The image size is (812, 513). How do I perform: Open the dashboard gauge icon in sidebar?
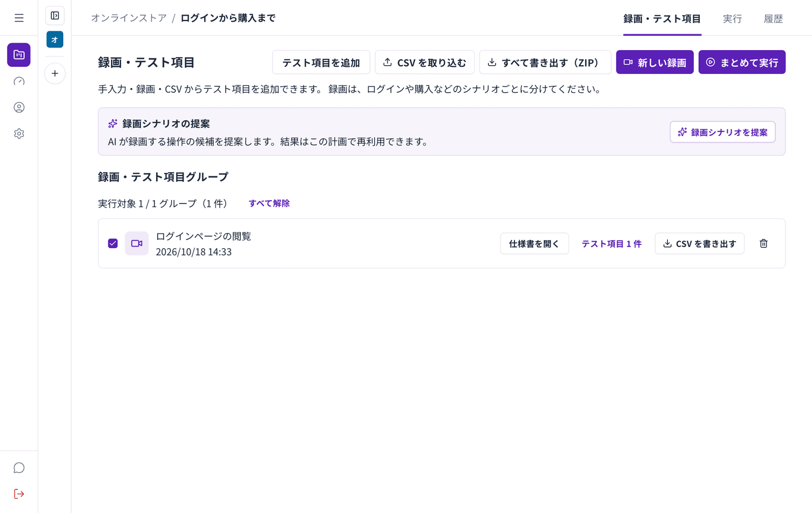pyautogui.click(x=19, y=81)
